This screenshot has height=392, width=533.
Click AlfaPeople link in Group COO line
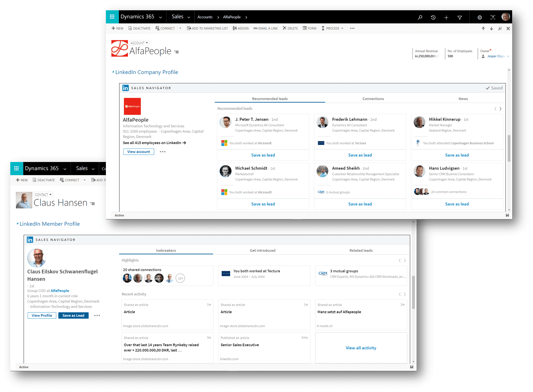click(60, 291)
